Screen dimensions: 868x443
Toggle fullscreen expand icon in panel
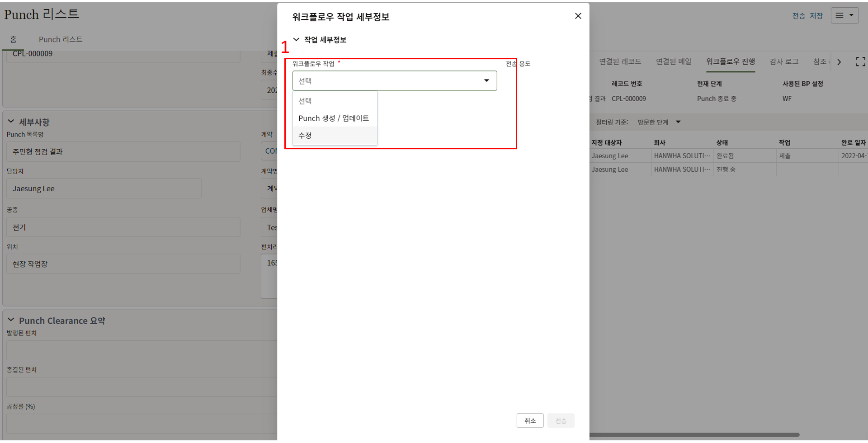pyautogui.click(x=860, y=62)
